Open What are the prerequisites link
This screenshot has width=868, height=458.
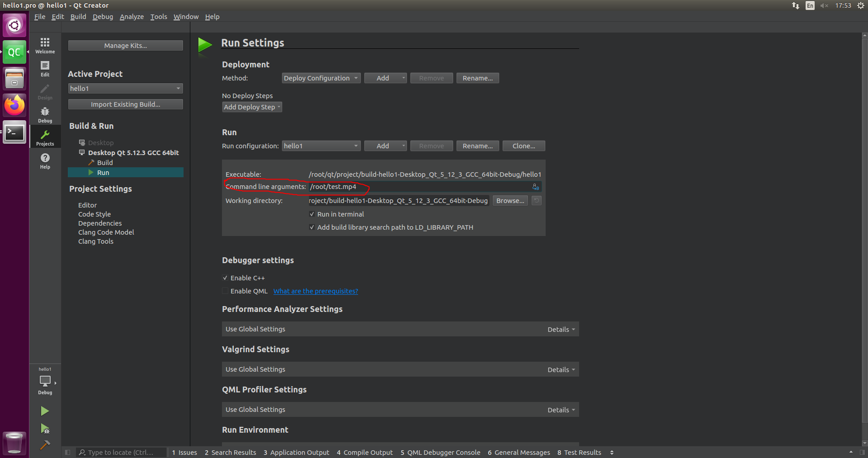(x=316, y=291)
